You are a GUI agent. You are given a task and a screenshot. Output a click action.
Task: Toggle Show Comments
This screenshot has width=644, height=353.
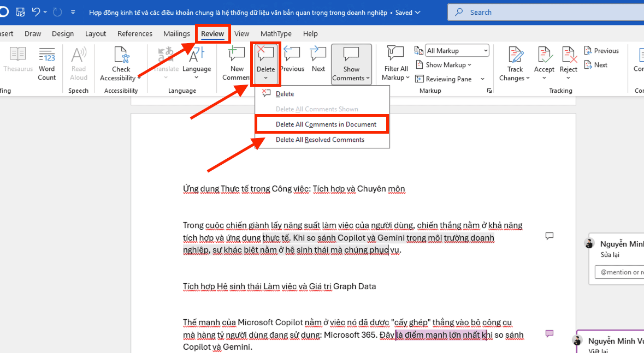pyautogui.click(x=351, y=64)
